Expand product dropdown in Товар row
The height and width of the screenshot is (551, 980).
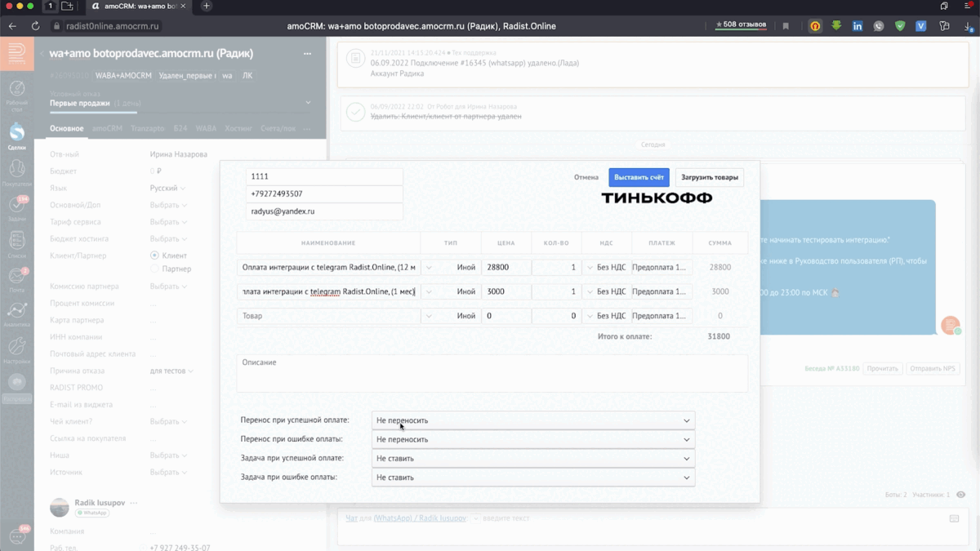click(x=429, y=316)
